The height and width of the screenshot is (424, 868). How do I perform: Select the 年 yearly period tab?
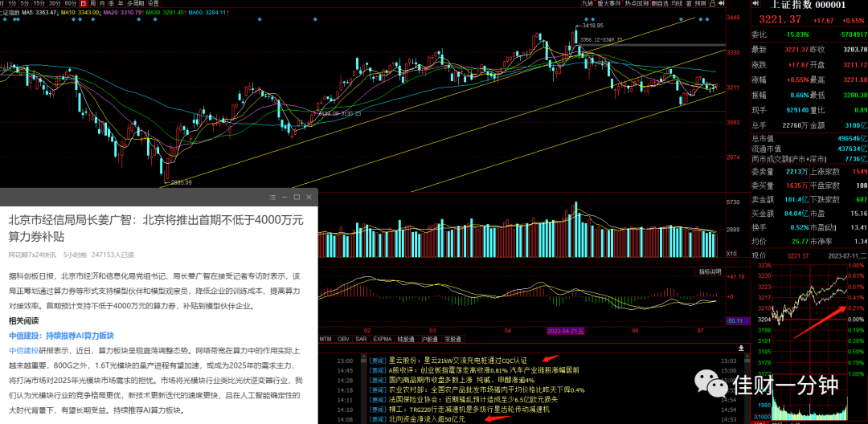[121, 3]
